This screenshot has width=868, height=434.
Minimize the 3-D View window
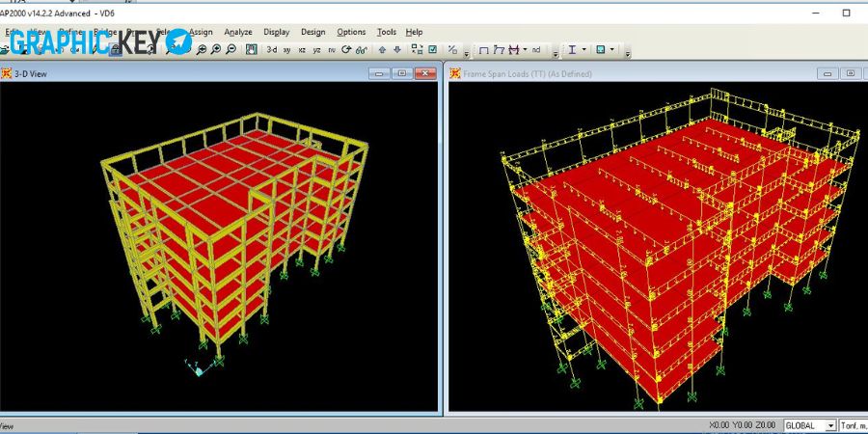pos(379,73)
